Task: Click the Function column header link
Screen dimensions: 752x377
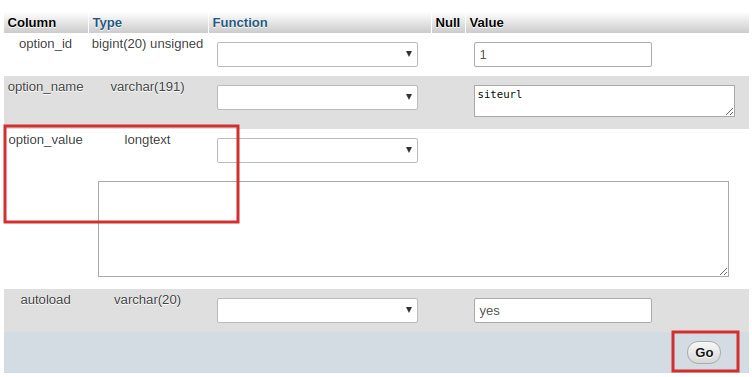Action: (x=240, y=23)
